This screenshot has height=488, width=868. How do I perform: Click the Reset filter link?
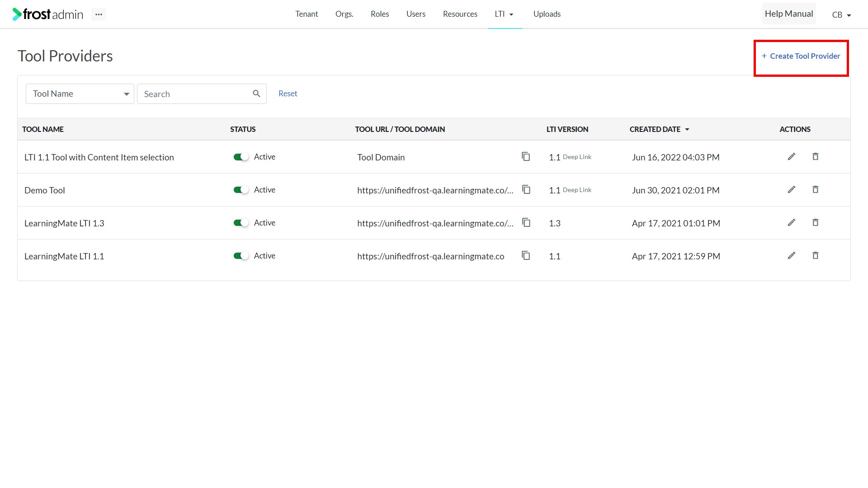click(x=288, y=94)
